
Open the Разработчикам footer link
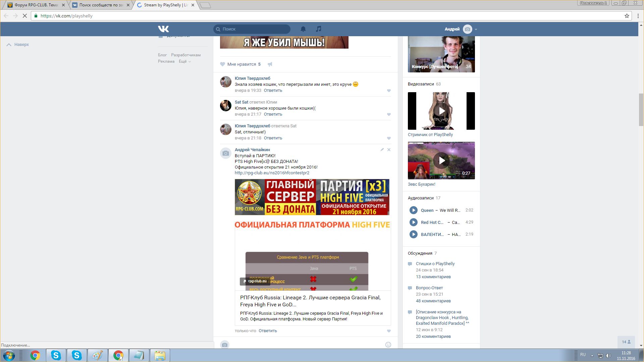point(186,55)
